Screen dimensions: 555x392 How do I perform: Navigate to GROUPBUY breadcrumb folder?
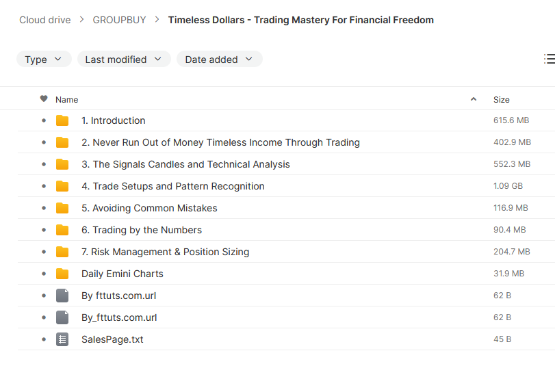pos(119,20)
